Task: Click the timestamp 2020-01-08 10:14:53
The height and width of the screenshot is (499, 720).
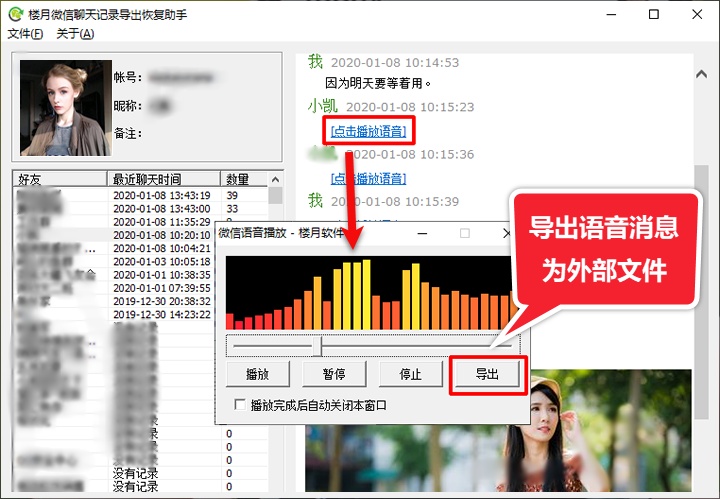Action: click(395, 62)
